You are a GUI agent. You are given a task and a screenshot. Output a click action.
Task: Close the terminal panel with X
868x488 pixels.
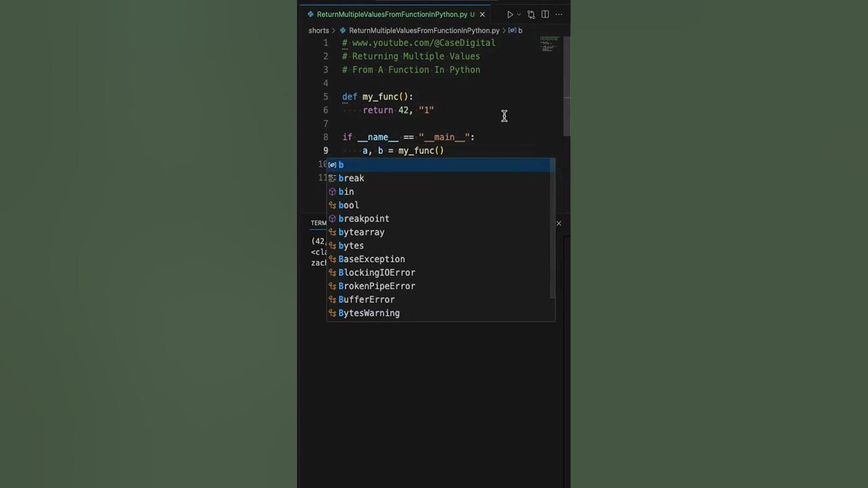pos(559,223)
